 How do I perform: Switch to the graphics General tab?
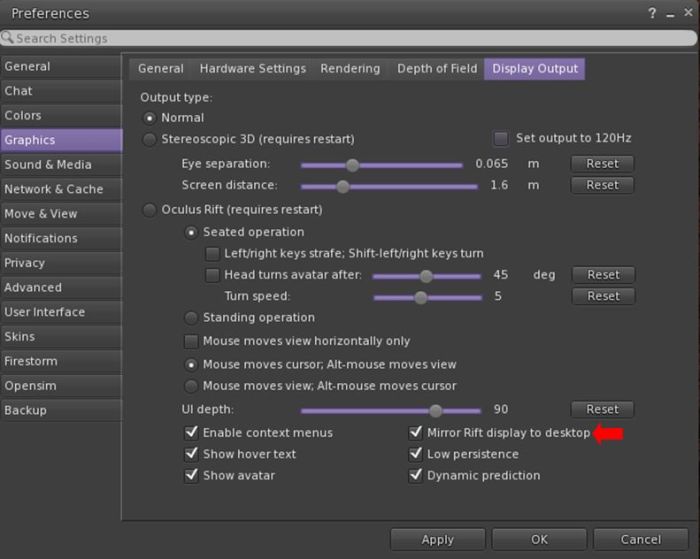161,69
